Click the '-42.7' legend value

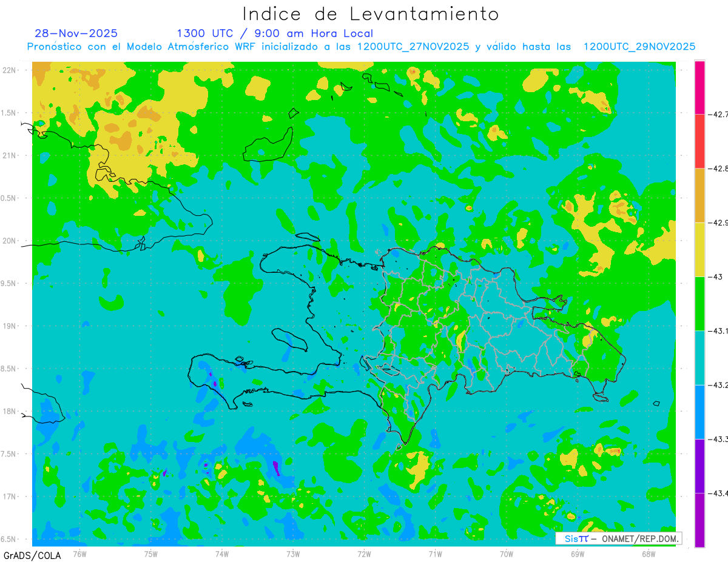718,114
